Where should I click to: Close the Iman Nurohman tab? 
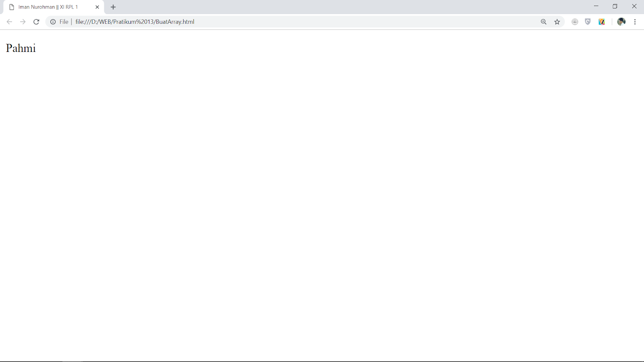tap(97, 7)
